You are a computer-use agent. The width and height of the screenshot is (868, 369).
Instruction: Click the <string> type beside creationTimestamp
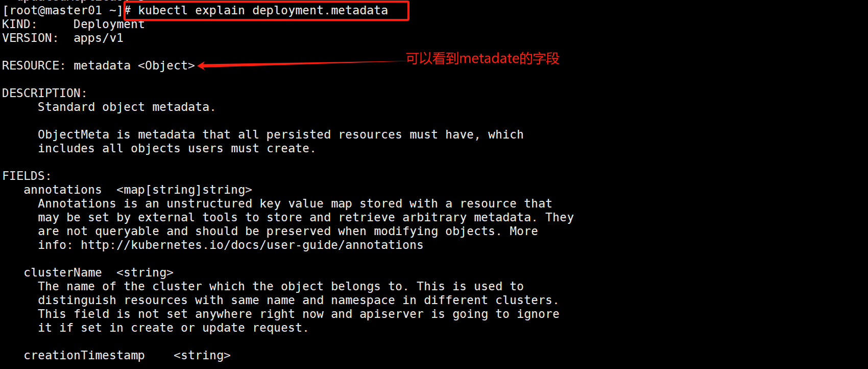[202, 356]
